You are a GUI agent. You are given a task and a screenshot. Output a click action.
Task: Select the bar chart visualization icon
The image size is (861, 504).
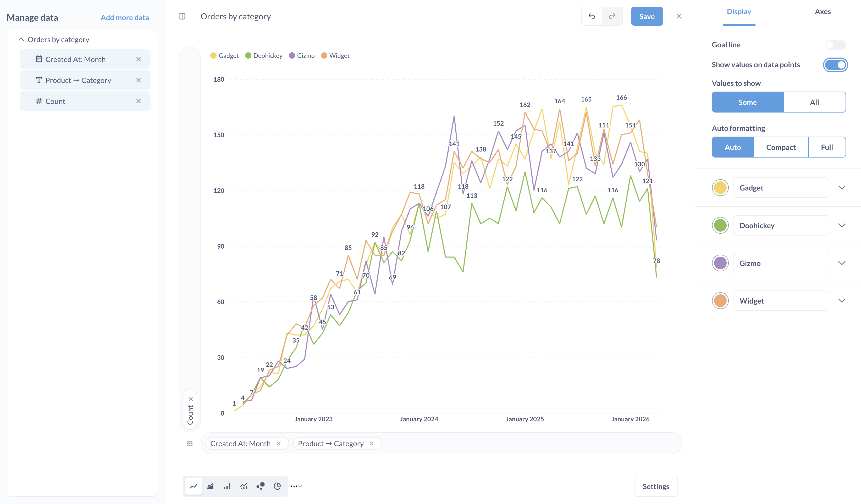pos(227,486)
